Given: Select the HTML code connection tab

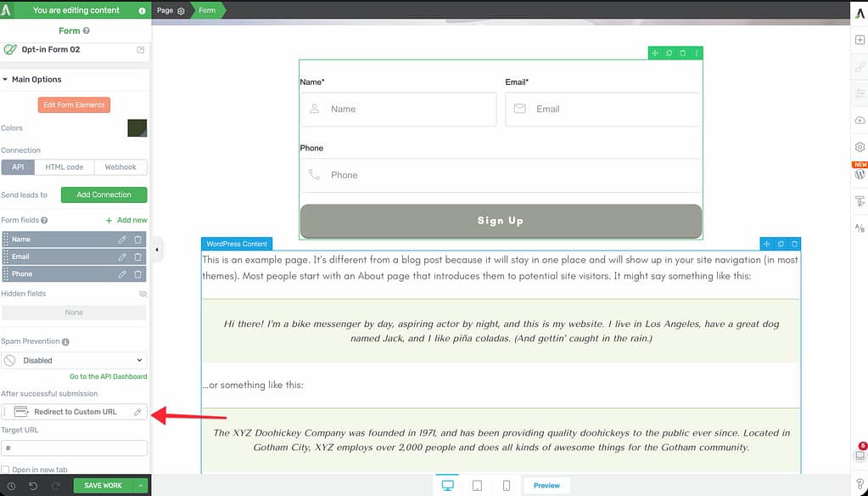Looking at the screenshot, I should pyautogui.click(x=64, y=167).
